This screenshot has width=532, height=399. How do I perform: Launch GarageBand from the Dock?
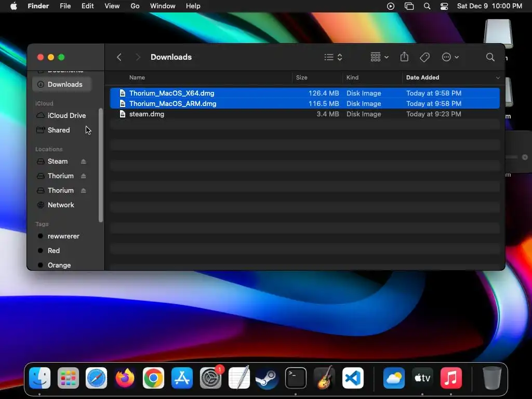coord(324,377)
